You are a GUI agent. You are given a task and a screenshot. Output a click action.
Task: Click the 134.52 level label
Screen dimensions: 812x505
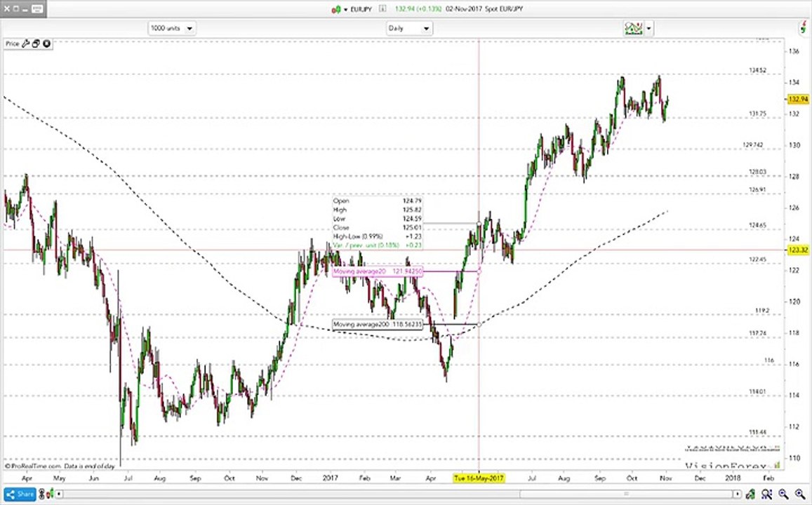[758, 70]
